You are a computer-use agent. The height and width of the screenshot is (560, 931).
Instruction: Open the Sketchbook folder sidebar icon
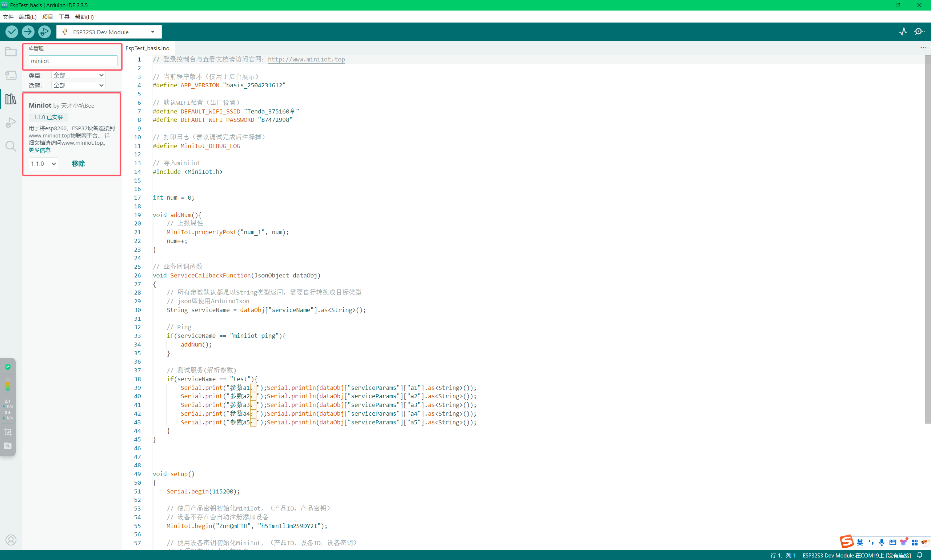[x=11, y=52]
